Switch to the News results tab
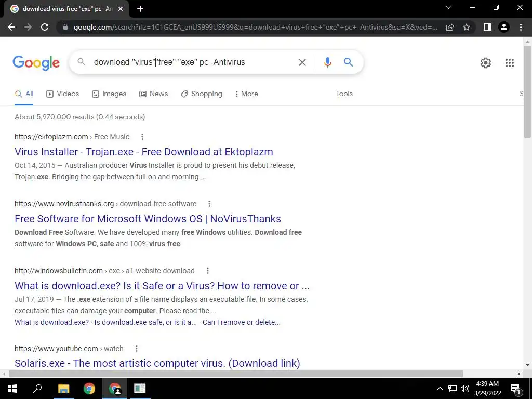532x399 pixels. pyautogui.click(x=154, y=94)
